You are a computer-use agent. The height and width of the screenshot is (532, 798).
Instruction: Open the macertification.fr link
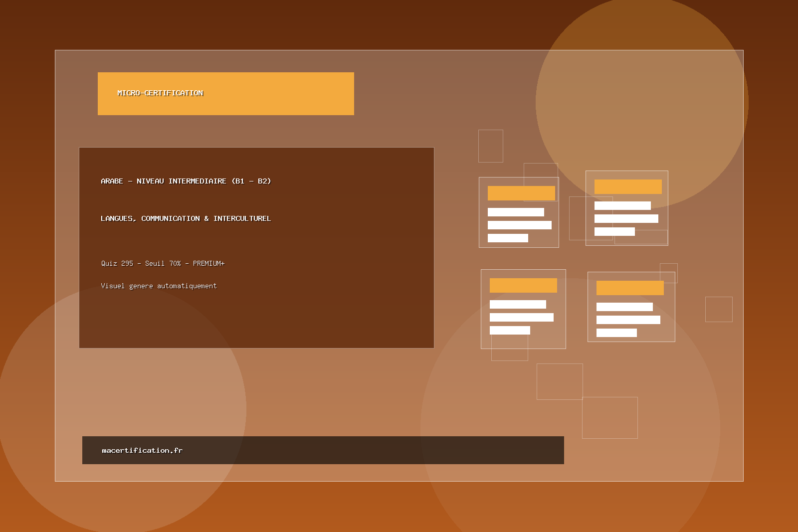click(142, 450)
